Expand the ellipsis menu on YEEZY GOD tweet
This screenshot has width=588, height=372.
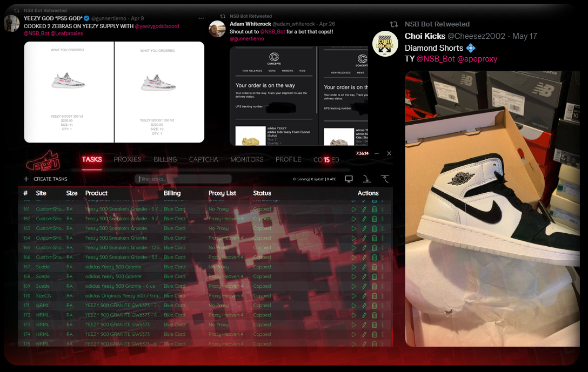[201, 18]
